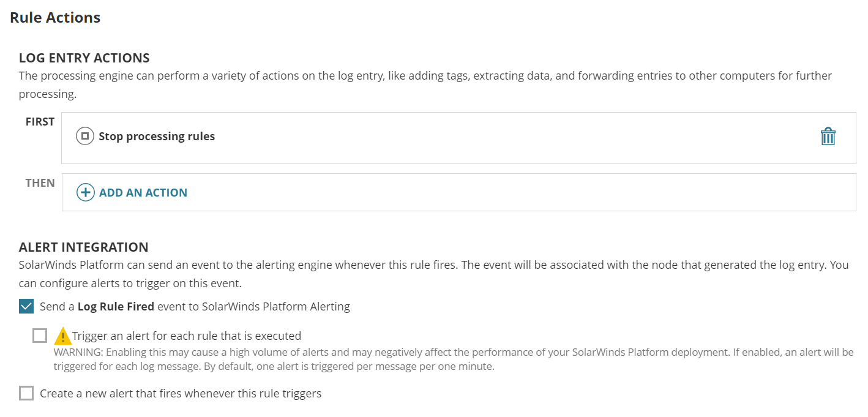
Task: Check Create a new alert checkbox
Action: 26,393
